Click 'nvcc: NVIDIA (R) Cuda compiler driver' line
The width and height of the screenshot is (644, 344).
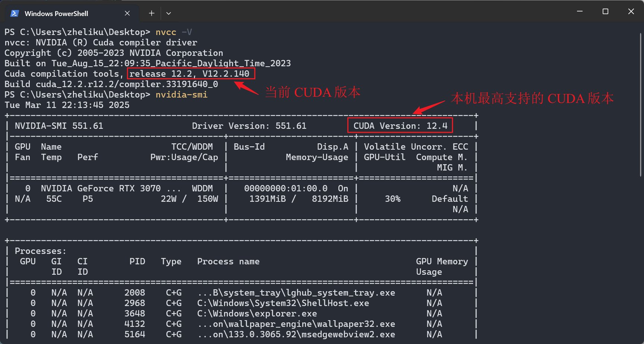101,42
